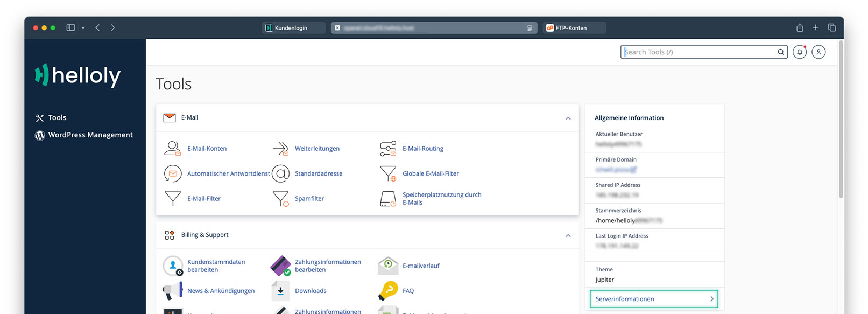Screen dimensions: 868x314
Task: Click the Weiterleitungen arrow icon
Action: click(280, 149)
